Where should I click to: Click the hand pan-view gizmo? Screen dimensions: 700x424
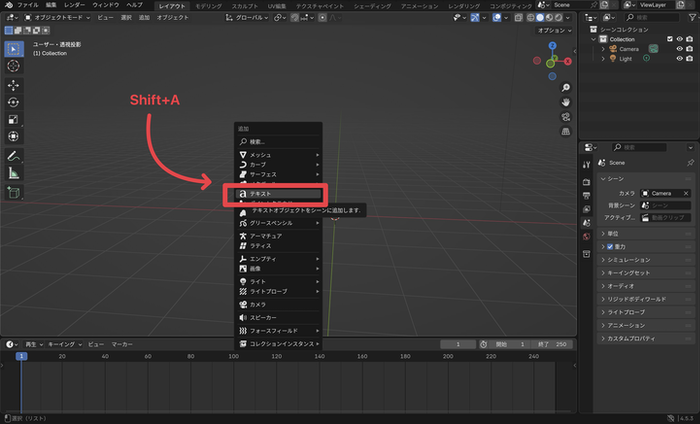tap(565, 101)
